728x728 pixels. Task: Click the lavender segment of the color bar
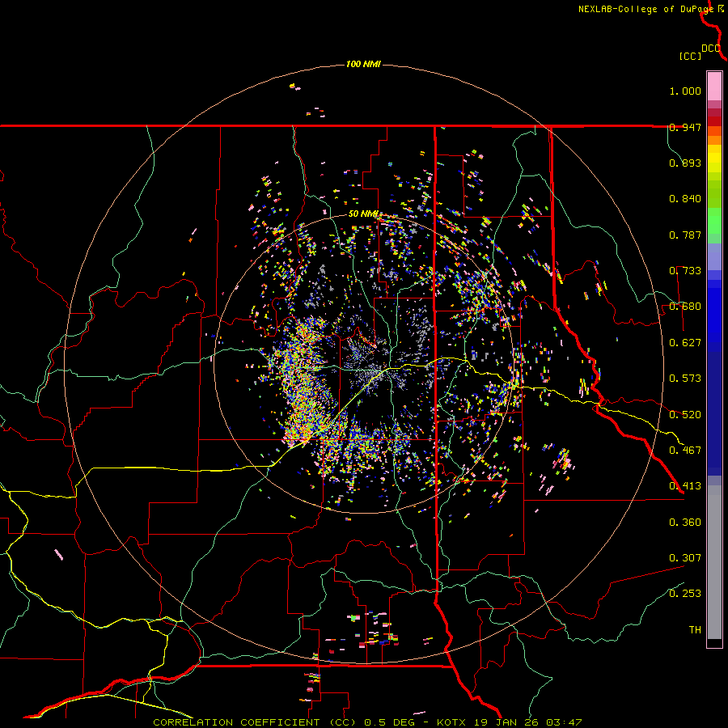point(714,257)
